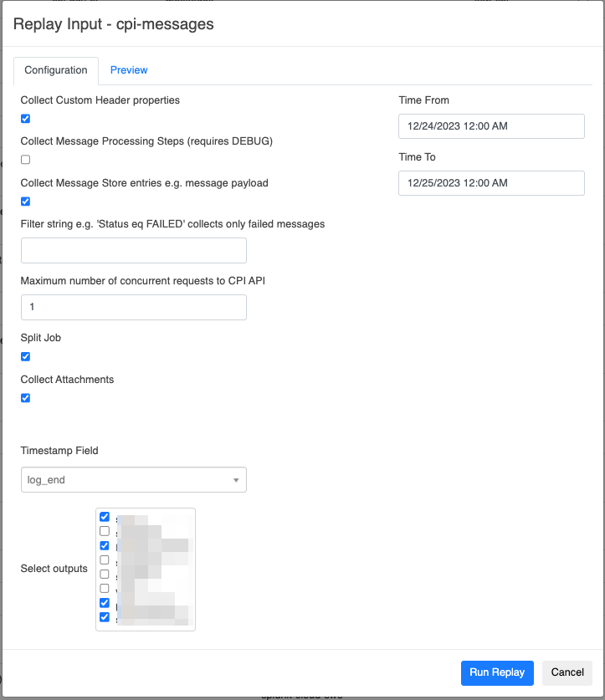Click the Time To date field
Viewport: 605px width, 700px height.
[491, 183]
